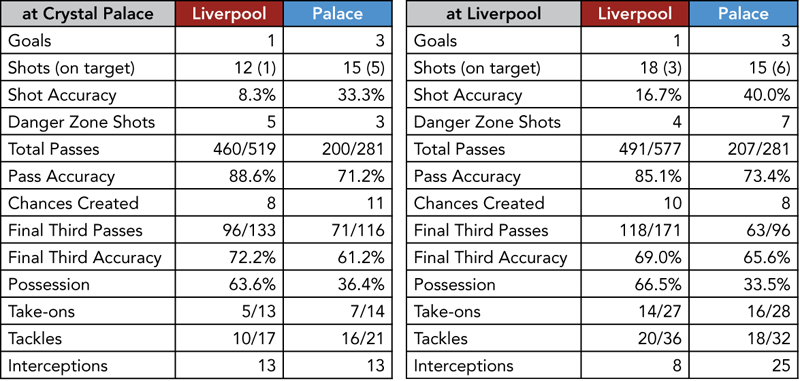Click the 118/171 Final Third Passes cell
The width and height of the screenshot is (800, 381).
click(x=635, y=230)
